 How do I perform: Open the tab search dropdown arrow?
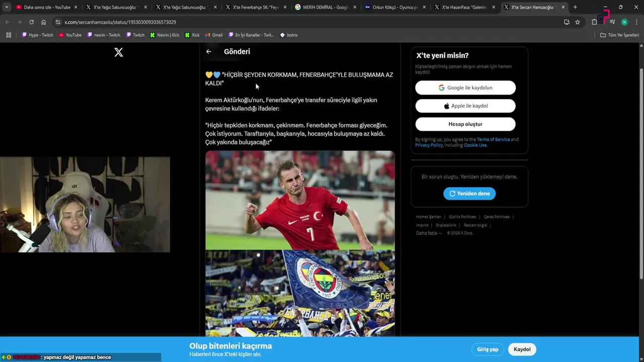pos(7,7)
